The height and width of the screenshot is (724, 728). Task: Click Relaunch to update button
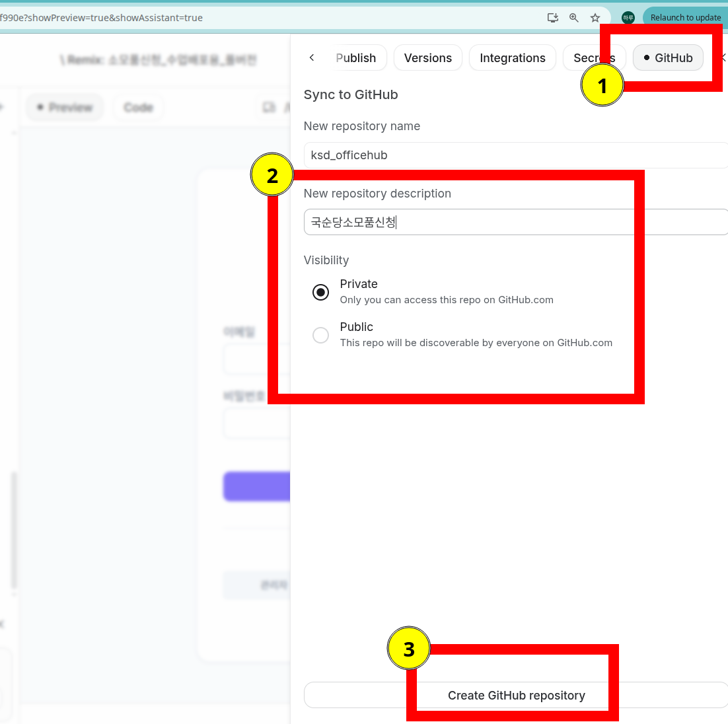[685, 18]
